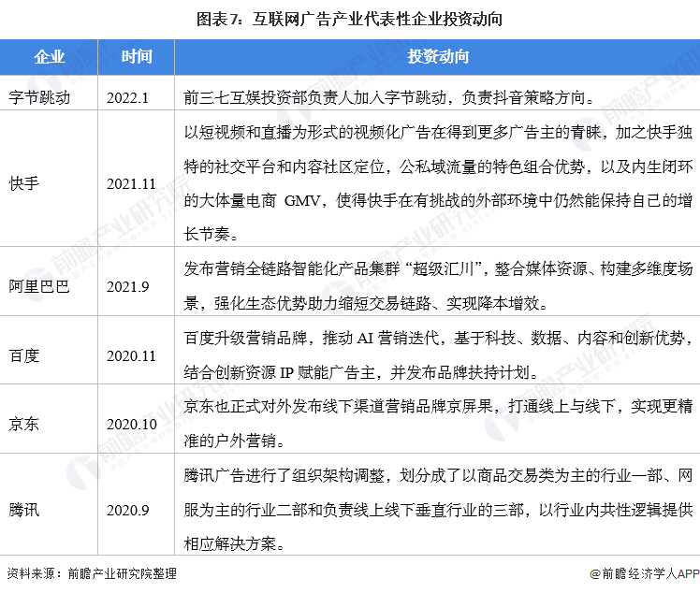Screen dimensions: 700x593
Task: Click the line starting 特的社交平台和内容社区定位
Action: coord(438,166)
